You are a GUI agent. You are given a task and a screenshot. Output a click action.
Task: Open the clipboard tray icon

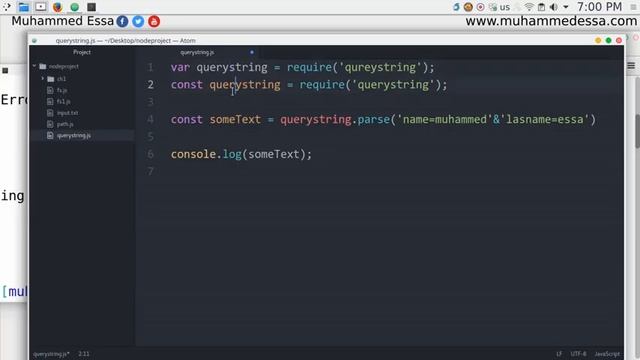point(541,7)
